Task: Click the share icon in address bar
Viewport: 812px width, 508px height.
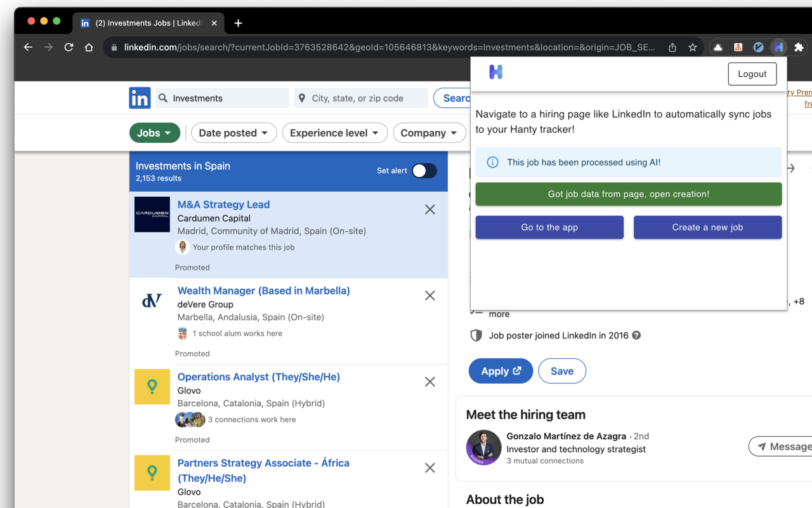Action: [672, 47]
